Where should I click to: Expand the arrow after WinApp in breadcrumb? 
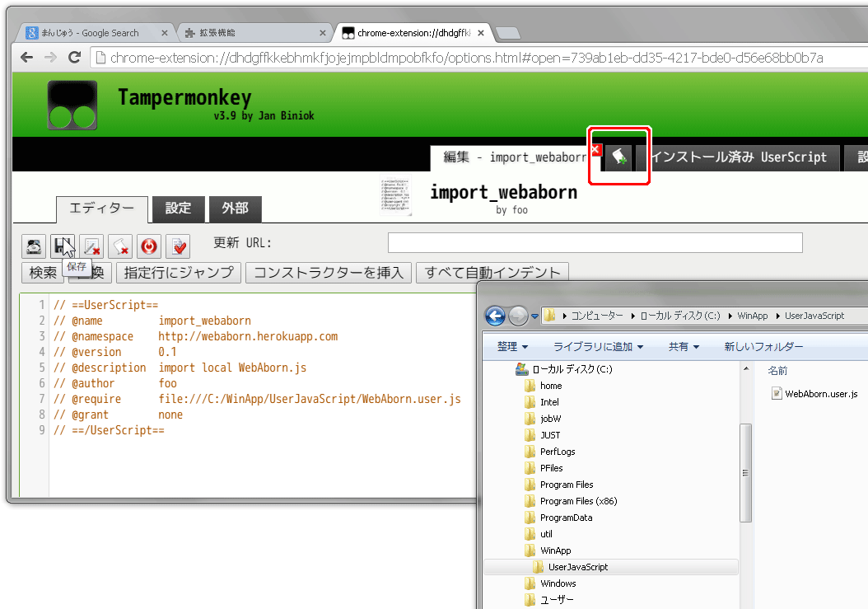(777, 316)
